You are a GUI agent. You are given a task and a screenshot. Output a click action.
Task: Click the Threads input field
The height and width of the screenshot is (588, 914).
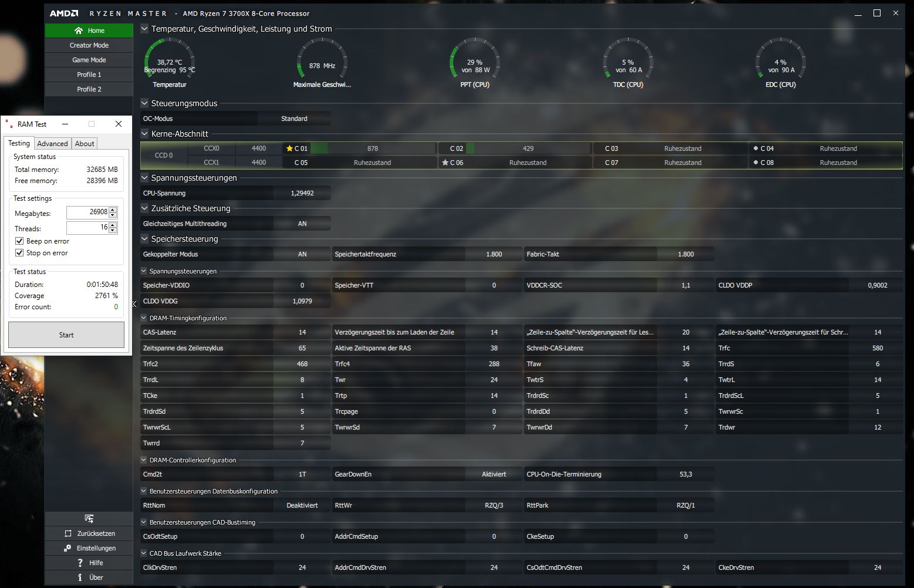tap(87, 228)
